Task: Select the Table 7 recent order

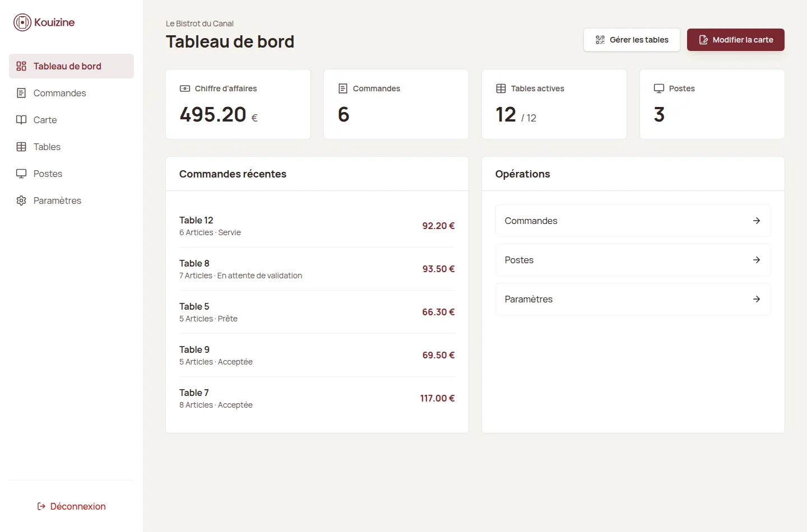Action: coord(317,398)
